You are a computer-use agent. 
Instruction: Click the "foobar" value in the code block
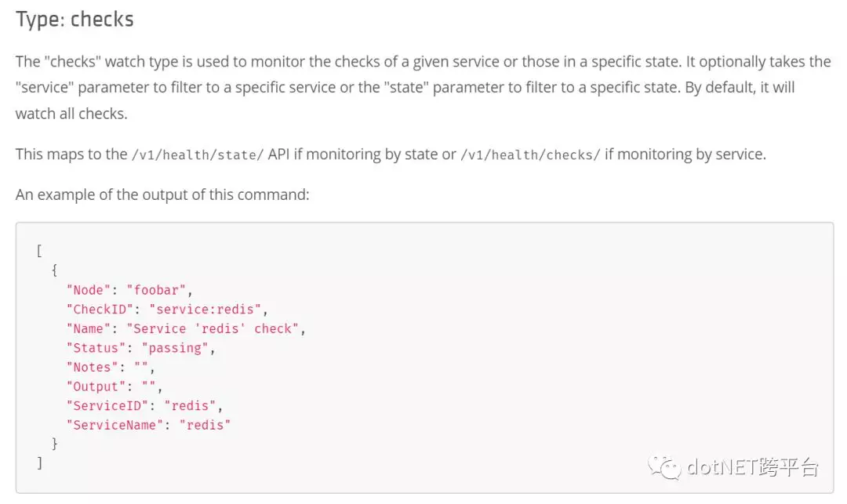[156, 290]
